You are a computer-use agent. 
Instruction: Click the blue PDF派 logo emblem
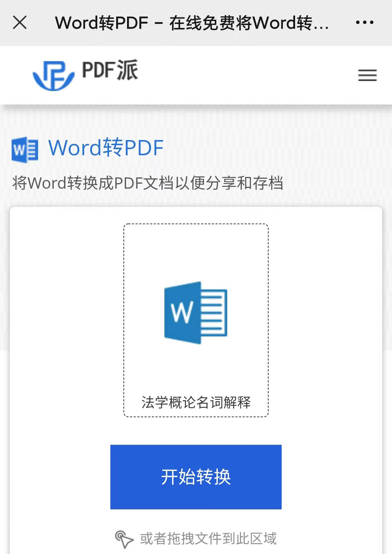tap(53, 75)
